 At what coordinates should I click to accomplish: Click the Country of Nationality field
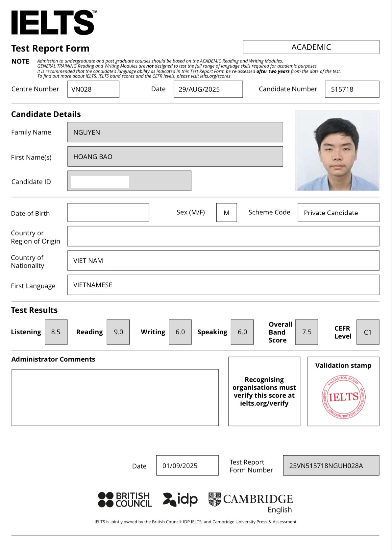pyautogui.click(x=223, y=261)
